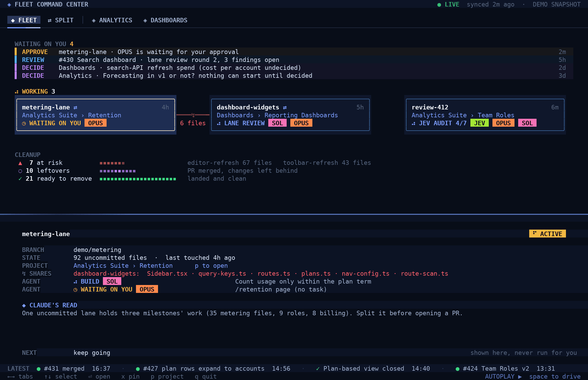The height and width of the screenshot is (380, 588).
Task: Click the red at-risk progress bar
Action: (x=112, y=163)
